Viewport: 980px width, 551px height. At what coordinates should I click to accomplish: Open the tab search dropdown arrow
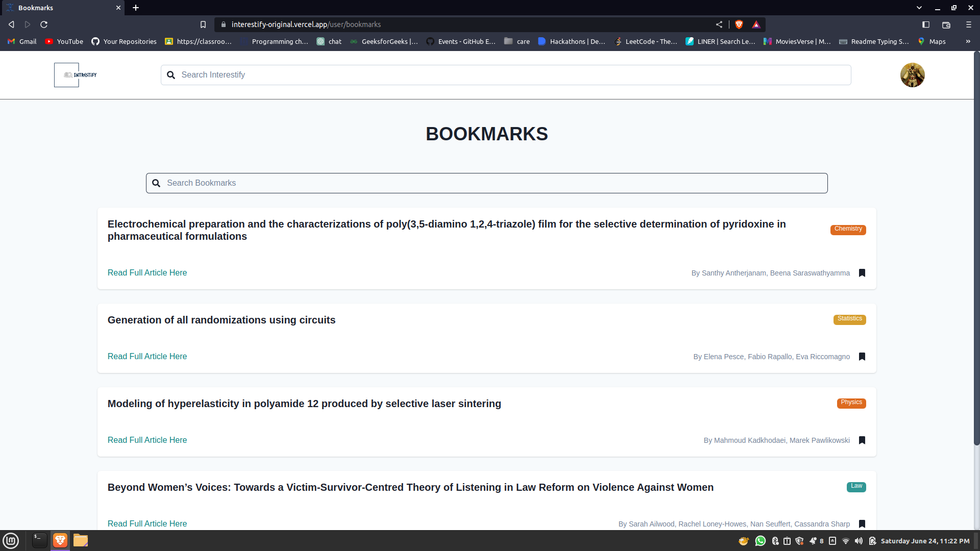(919, 8)
